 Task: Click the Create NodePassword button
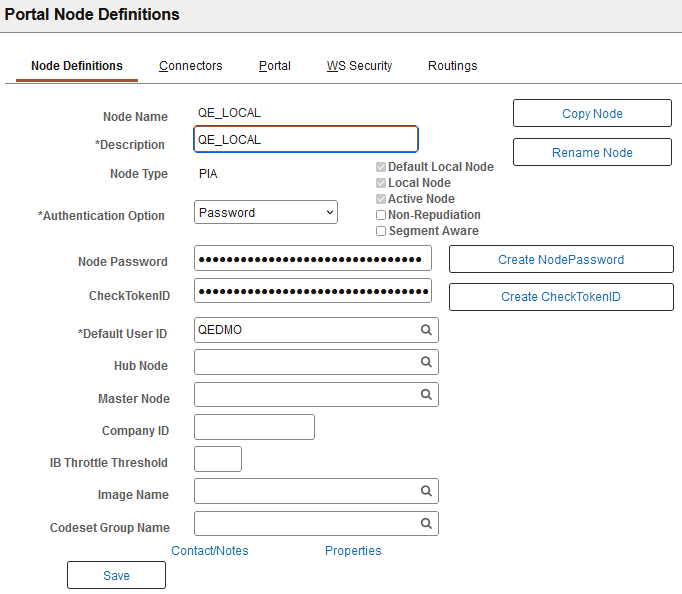click(560, 260)
